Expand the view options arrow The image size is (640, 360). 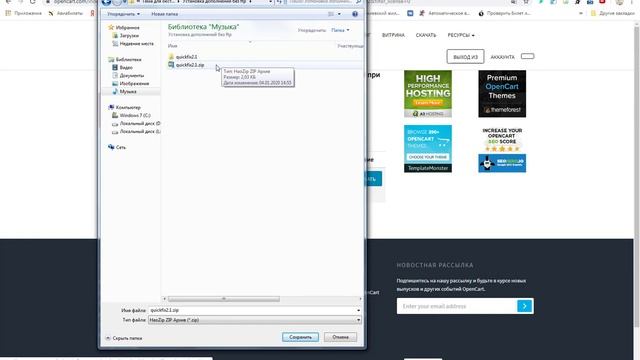(x=339, y=14)
